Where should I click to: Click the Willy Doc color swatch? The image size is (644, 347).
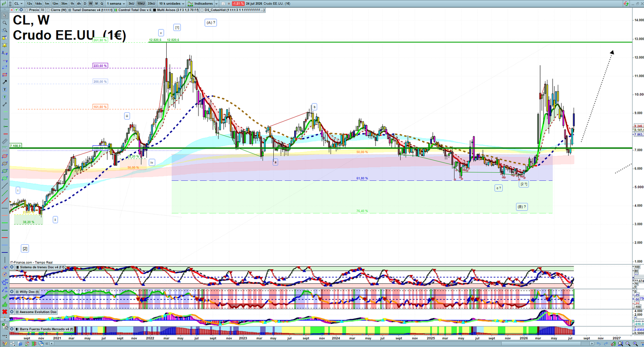point(17,292)
